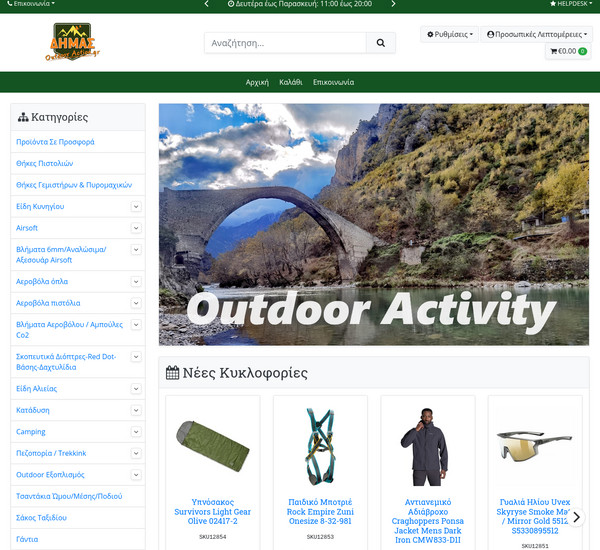Expand Camping category arrow
This screenshot has width=600, height=550.
pyautogui.click(x=136, y=432)
